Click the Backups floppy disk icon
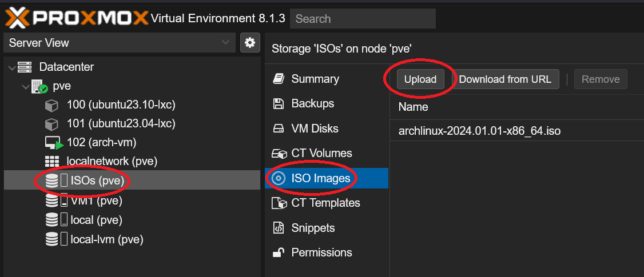The image size is (644, 277). pyautogui.click(x=279, y=104)
